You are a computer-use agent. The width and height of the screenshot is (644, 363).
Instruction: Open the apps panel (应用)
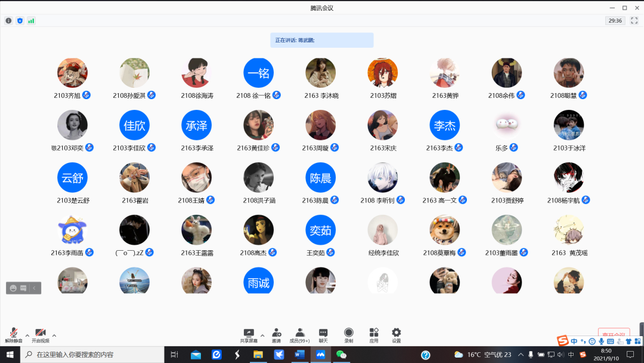tap(374, 333)
